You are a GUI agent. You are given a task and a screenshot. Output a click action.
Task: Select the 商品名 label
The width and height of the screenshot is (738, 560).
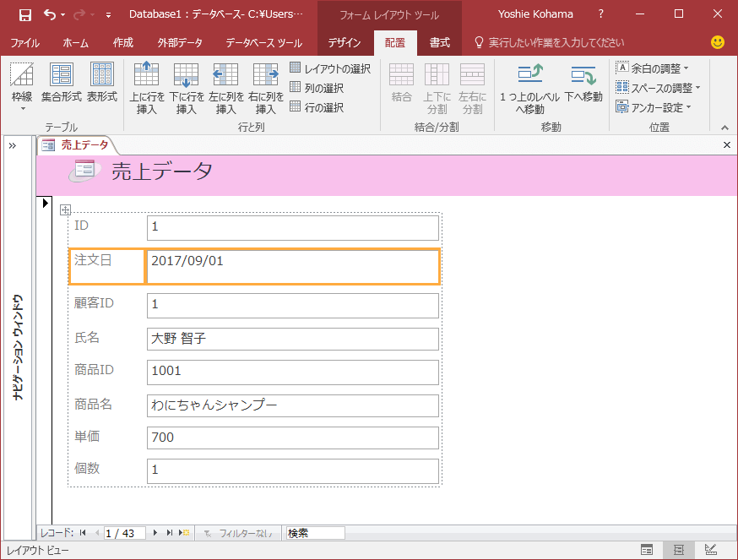93,404
